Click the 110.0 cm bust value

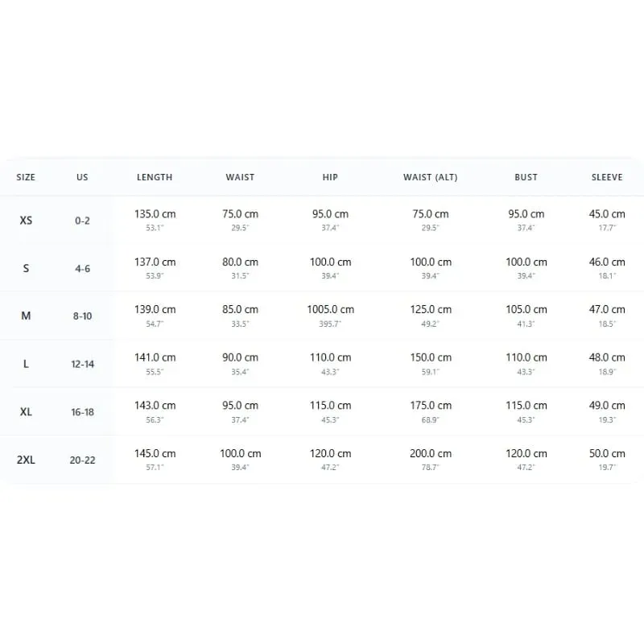click(x=526, y=357)
